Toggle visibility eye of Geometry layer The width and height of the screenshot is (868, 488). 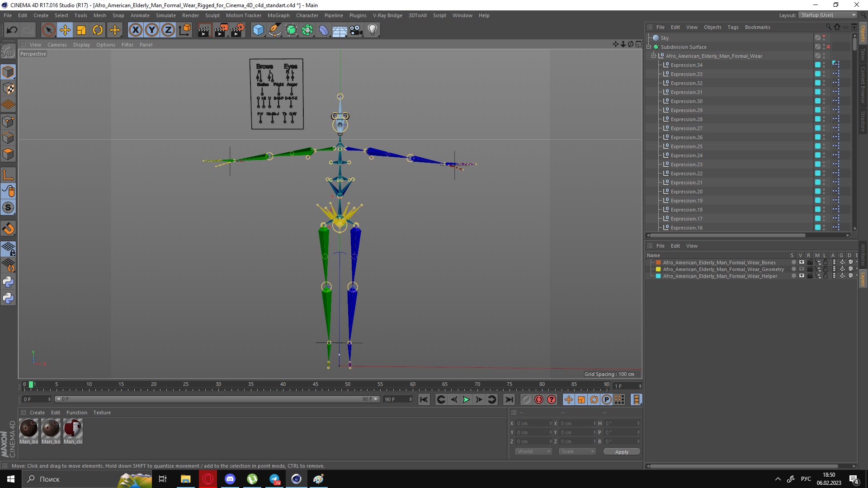[x=802, y=269]
